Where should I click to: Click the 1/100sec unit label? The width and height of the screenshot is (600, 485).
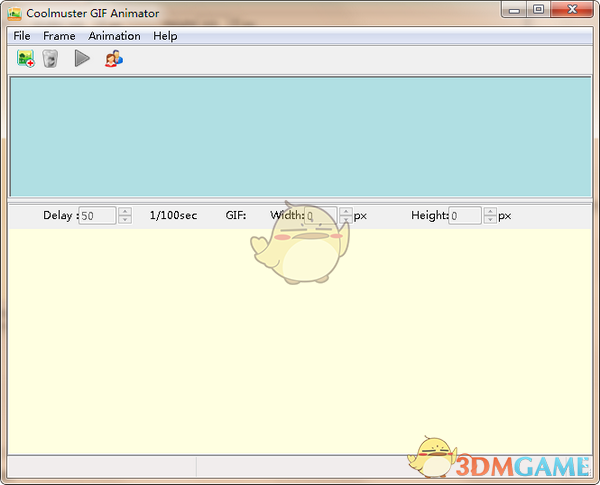pyautogui.click(x=173, y=216)
